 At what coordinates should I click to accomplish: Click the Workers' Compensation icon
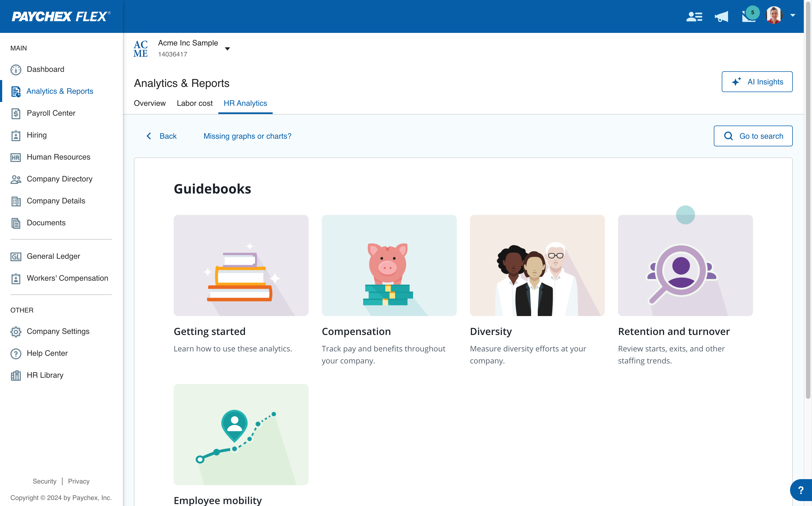click(16, 278)
